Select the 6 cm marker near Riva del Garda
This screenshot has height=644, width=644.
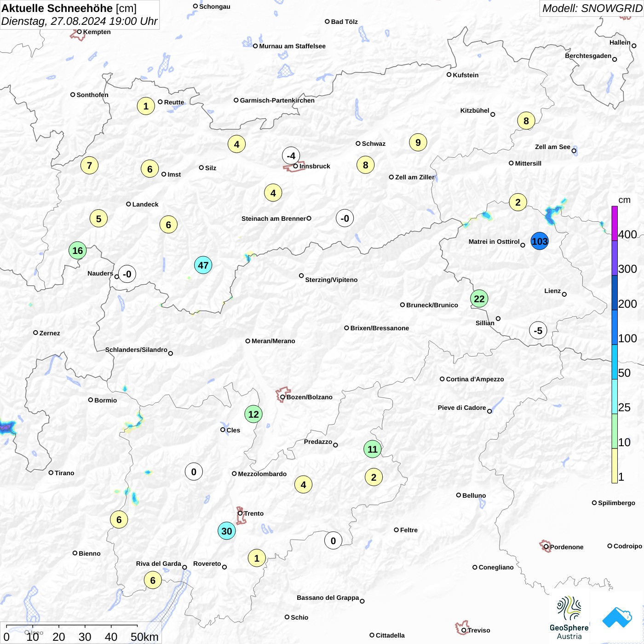tap(153, 580)
